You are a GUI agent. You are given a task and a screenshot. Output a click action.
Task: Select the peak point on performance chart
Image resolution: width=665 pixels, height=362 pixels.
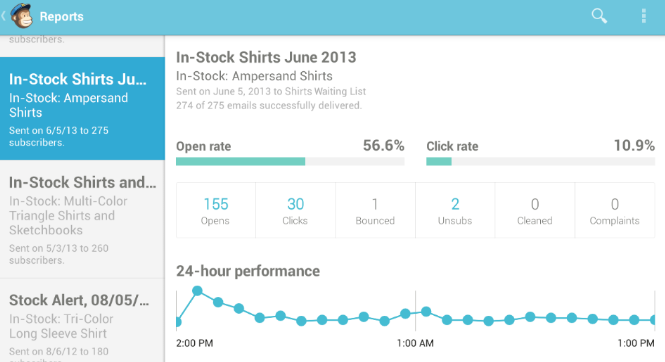pyautogui.click(x=197, y=291)
